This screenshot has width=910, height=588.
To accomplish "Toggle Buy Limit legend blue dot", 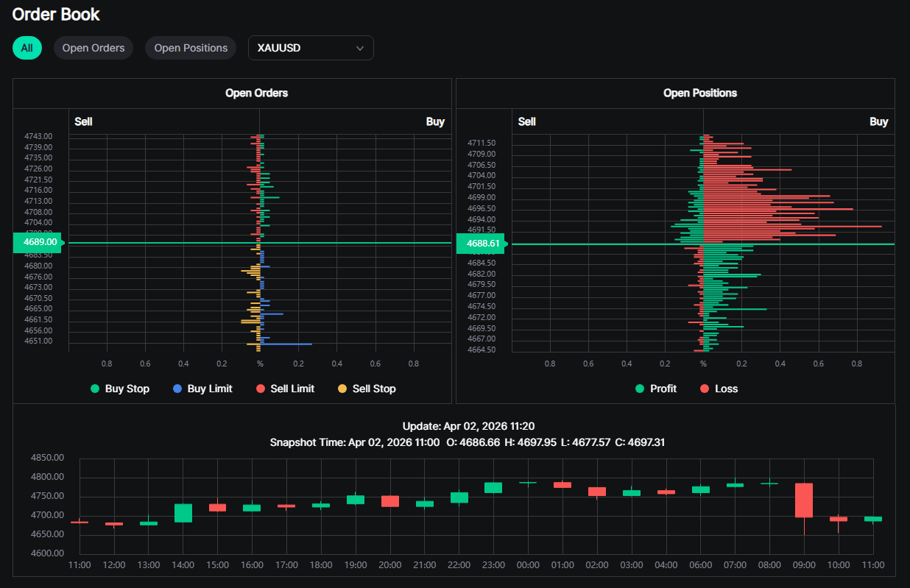I will [x=177, y=389].
